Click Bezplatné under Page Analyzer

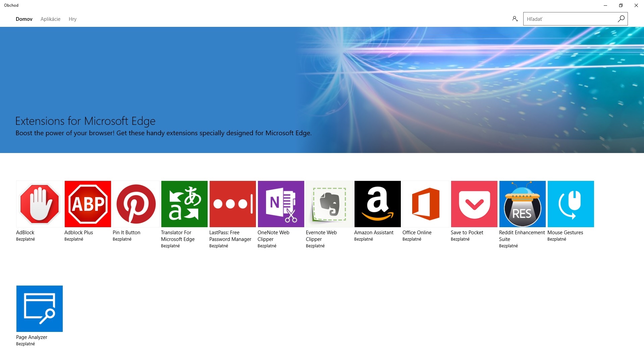(x=25, y=344)
